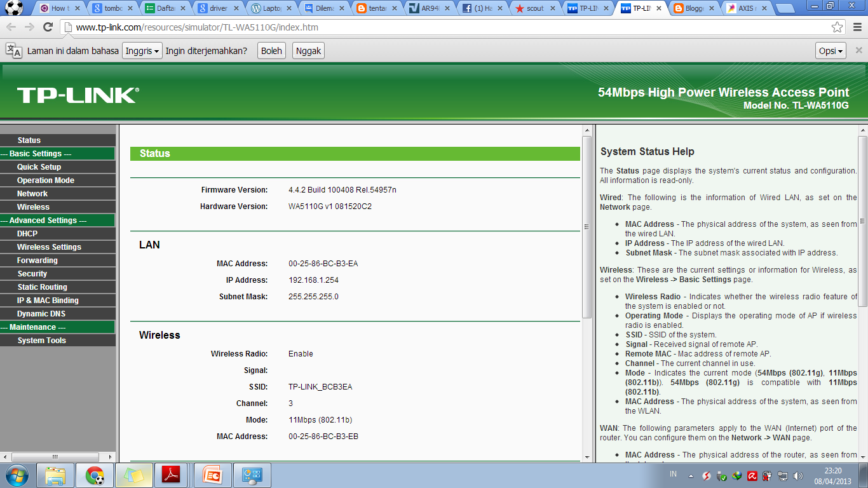Open PowerPoint from the taskbar
Image resolution: width=868 pixels, height=488 pixels.
(213, 475)
